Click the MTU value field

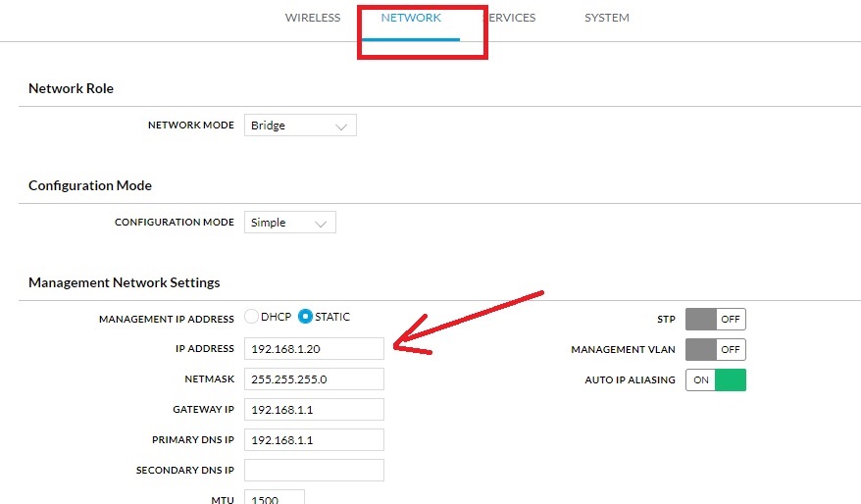[274, 497]
